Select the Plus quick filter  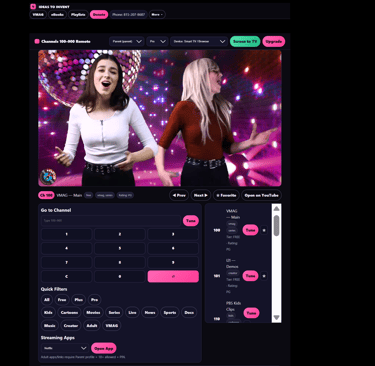pos(79,300)
